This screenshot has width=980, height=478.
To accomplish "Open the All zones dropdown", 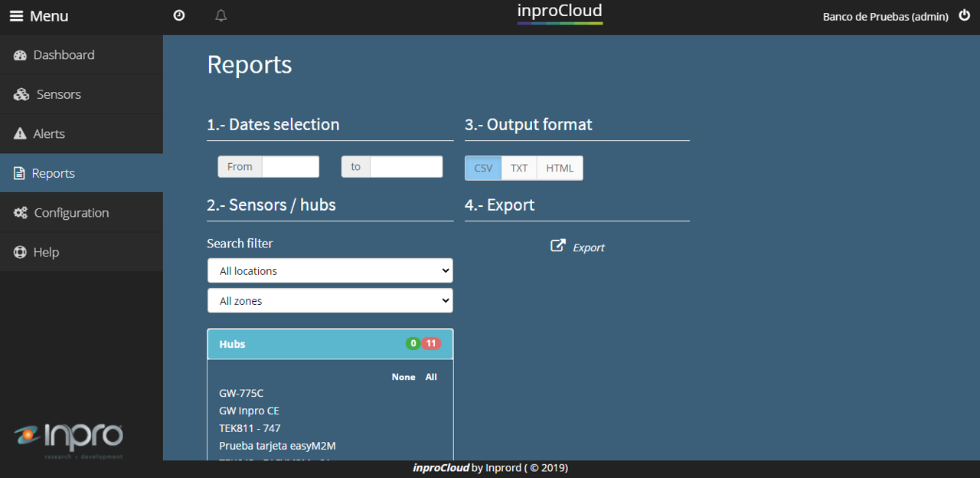I will coord(330,300).
